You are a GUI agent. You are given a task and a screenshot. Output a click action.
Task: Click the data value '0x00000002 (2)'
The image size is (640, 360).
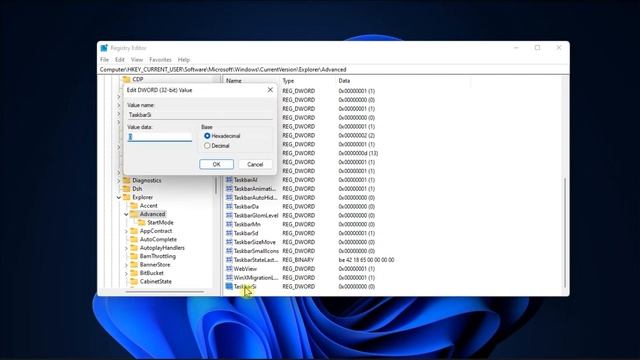click(356, 135)
